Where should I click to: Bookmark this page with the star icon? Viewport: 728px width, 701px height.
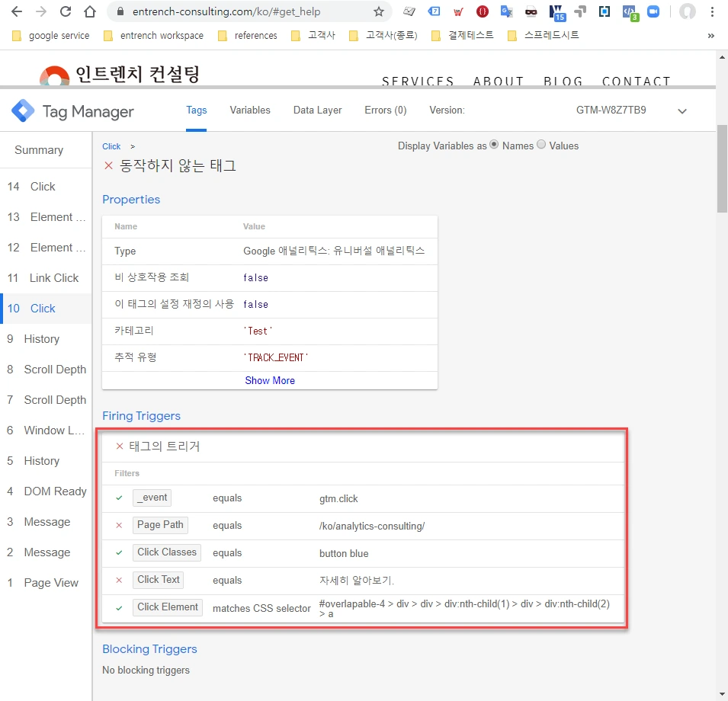(379, 11)
